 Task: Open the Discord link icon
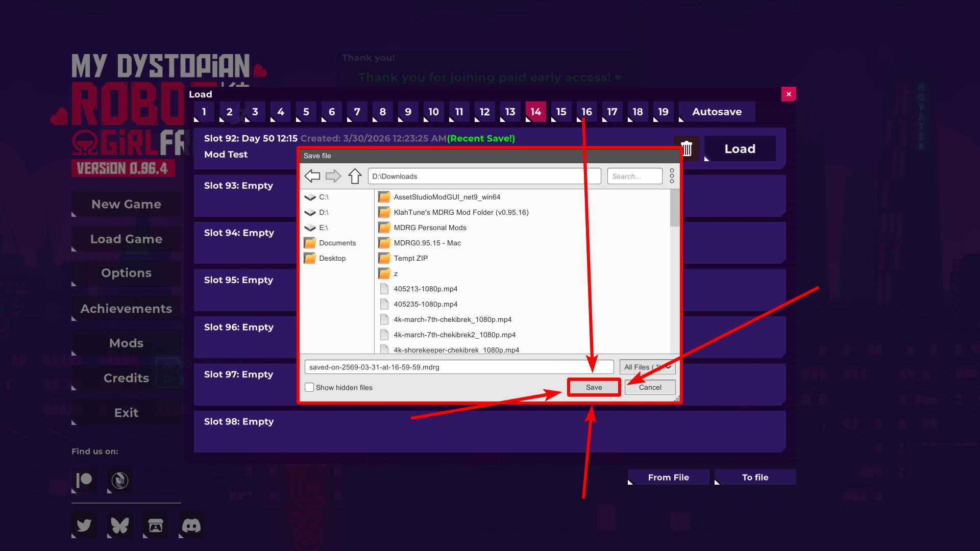click(x=191, y=525)
